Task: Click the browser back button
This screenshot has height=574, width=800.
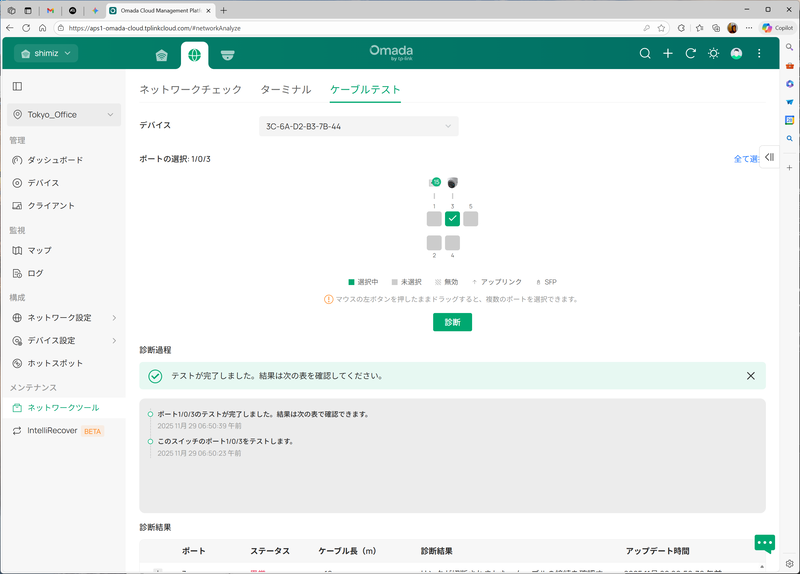Action: [10, 28]
